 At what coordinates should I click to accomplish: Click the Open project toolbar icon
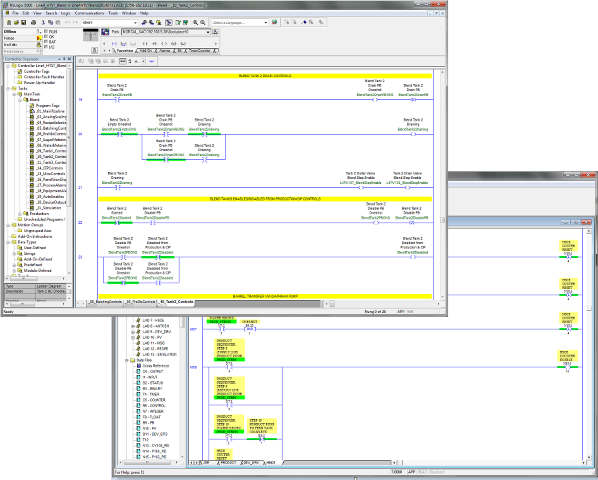click(x=16, y=23)
